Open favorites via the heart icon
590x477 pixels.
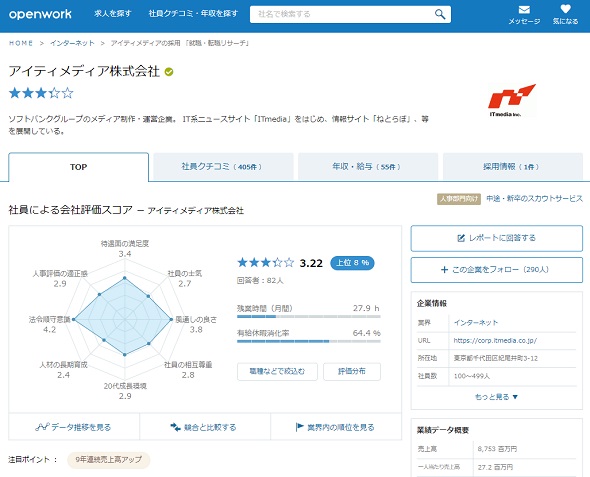pyautogui.click(x=565, y=9)
